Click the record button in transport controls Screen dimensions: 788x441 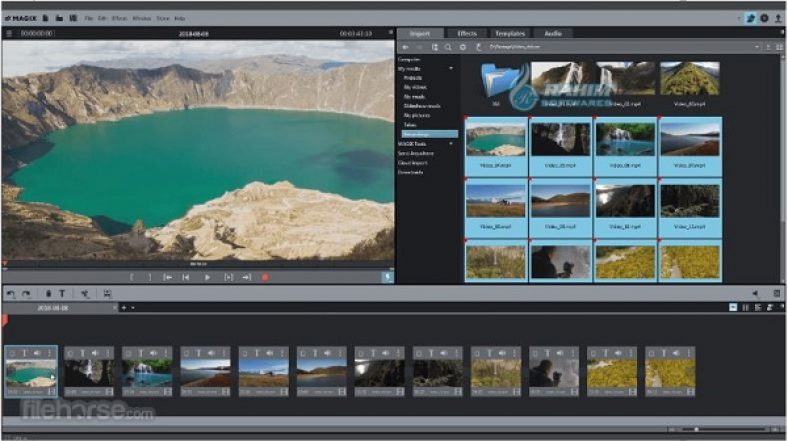point(265,277)
